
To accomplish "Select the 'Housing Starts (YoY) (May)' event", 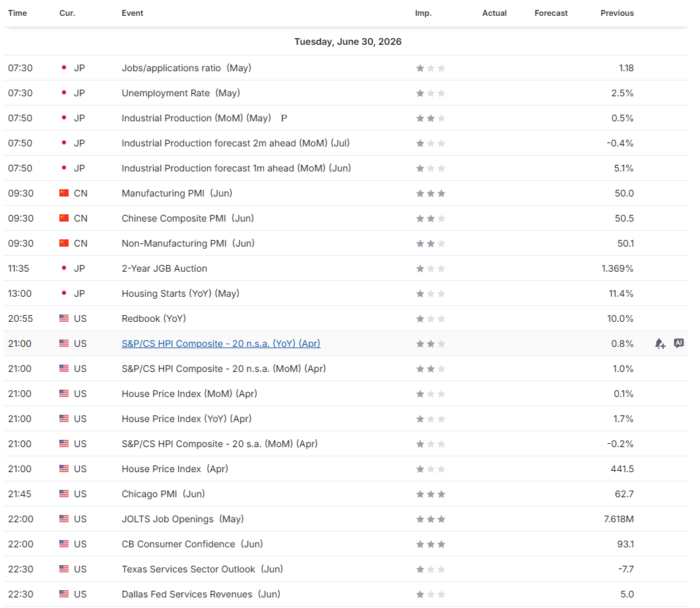I will pos(180,293).
